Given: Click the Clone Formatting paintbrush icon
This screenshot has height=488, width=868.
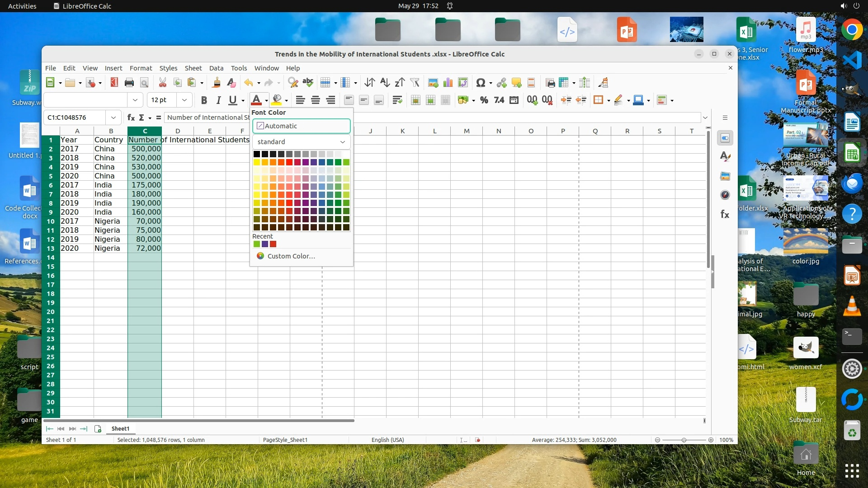Looking at the screenshot, I should point(217,83).
